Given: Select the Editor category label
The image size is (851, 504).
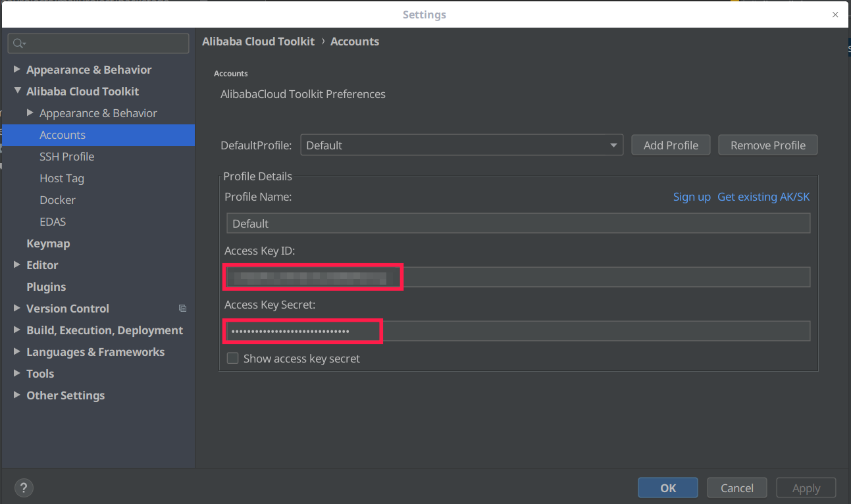Looking at the screenshot, I should [x=42, y=265].
